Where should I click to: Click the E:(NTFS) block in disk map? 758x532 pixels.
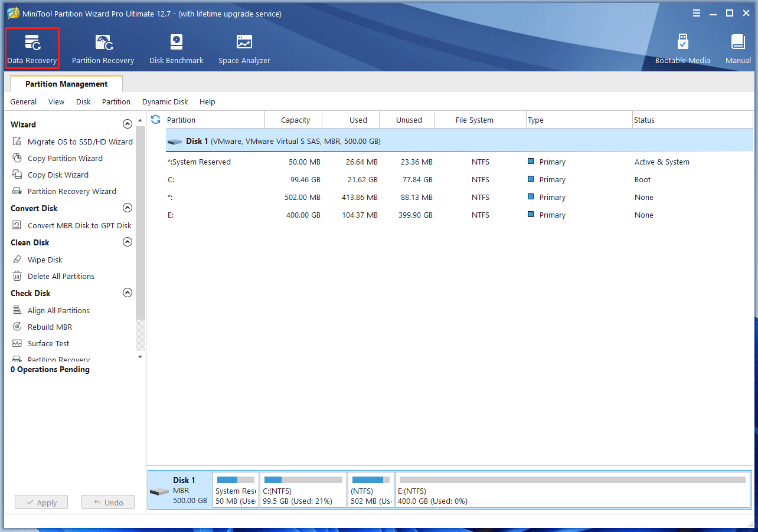[x=573, y=490]
